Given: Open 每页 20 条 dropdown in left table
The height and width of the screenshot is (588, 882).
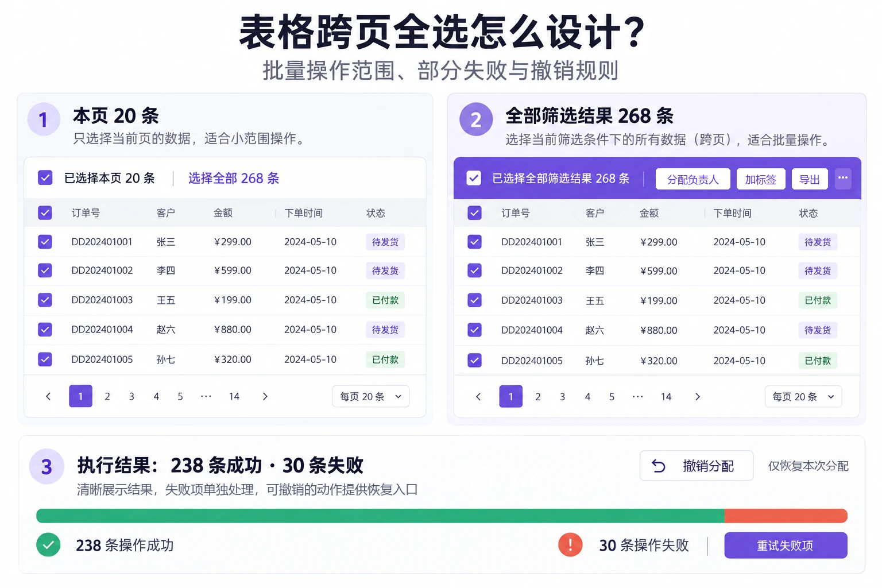Looking at the screenshot, I should click(x=370, y=396).
